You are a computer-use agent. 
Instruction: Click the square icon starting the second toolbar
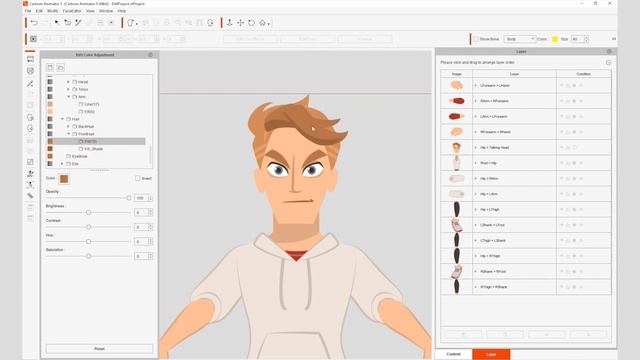tap(33, 39)
